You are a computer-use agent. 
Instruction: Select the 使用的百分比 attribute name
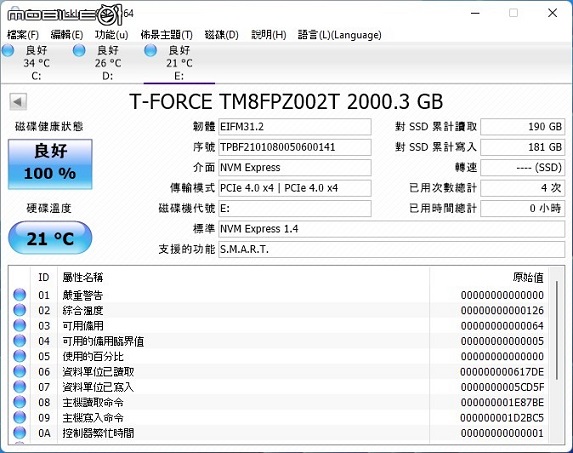pos(93,356)
